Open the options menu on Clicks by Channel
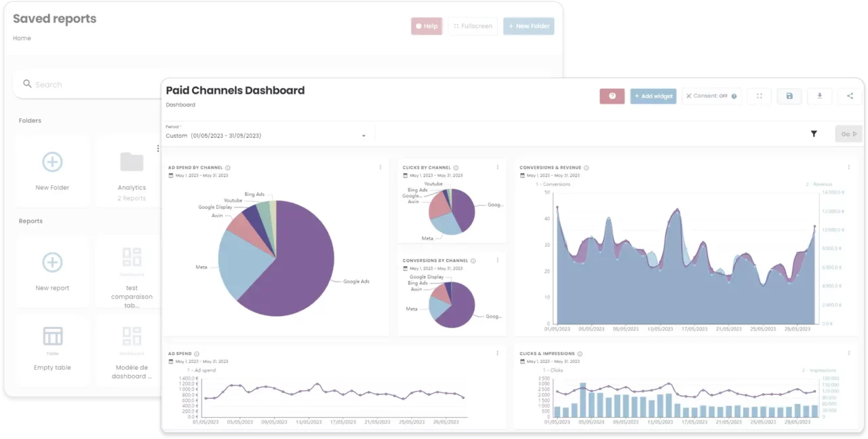Viewport: 868px width, 439px height. 497,167
